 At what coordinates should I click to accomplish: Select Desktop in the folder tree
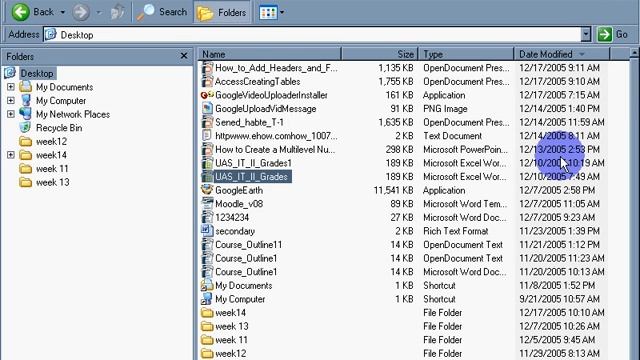pyautogui.click(x=37, y=73)
